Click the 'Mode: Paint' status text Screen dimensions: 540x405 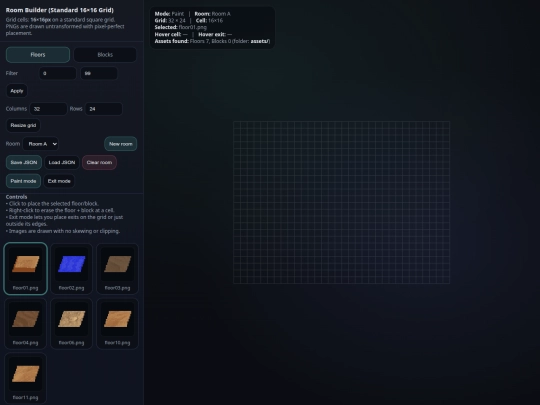point(169,14)
